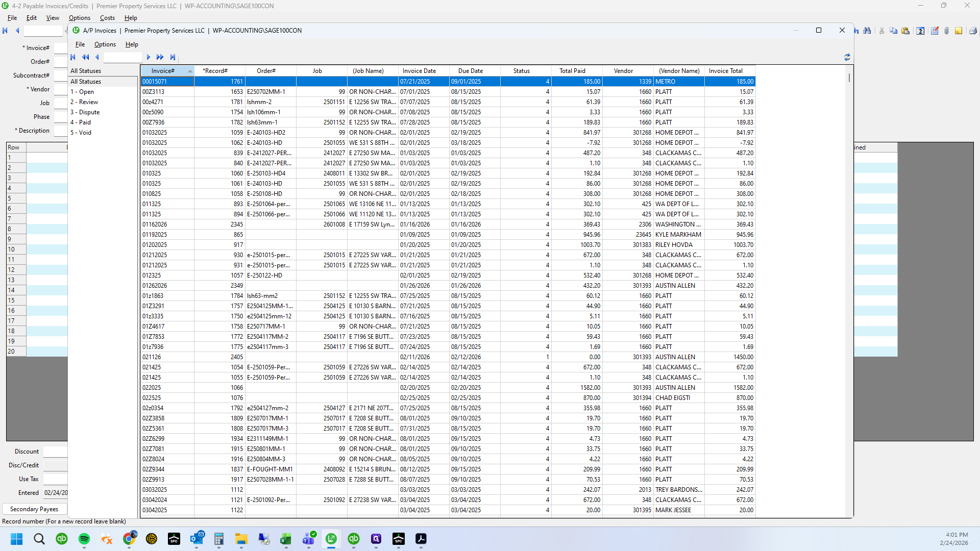This screenshot has height=551, width=980.
Task: Filter list by 4 - Paid status
Action: 81,122
